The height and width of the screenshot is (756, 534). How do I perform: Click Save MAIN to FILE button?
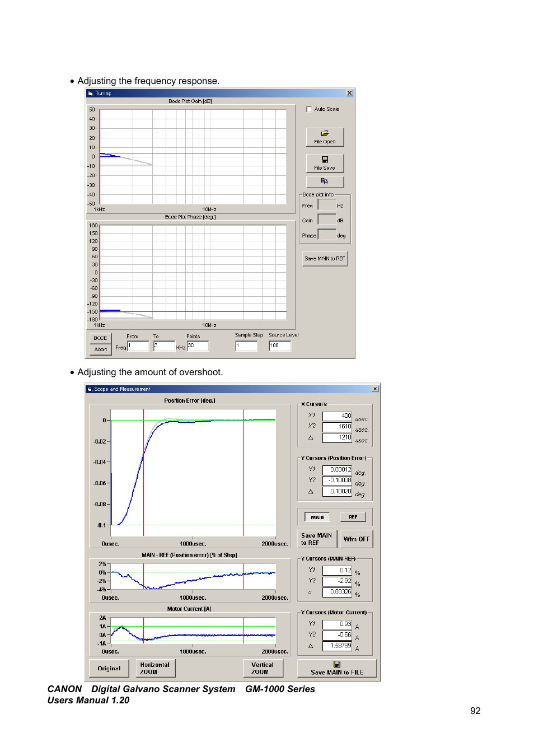point(337,668)
